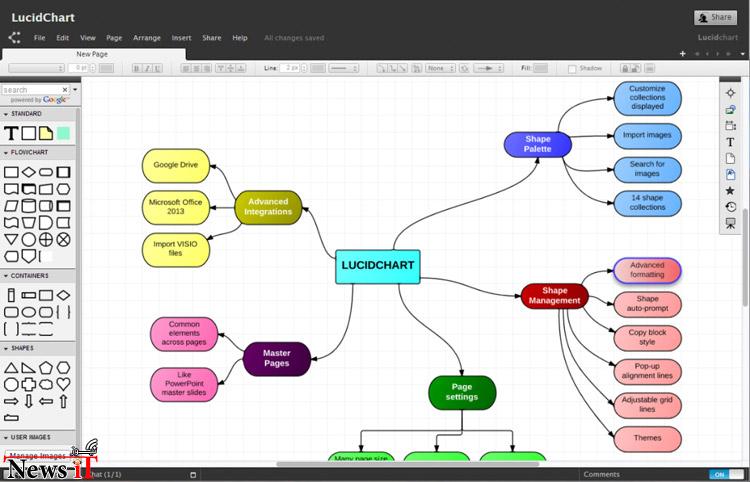Select the plus cross shape
750x482 pixels.
[x=29, y=384]
